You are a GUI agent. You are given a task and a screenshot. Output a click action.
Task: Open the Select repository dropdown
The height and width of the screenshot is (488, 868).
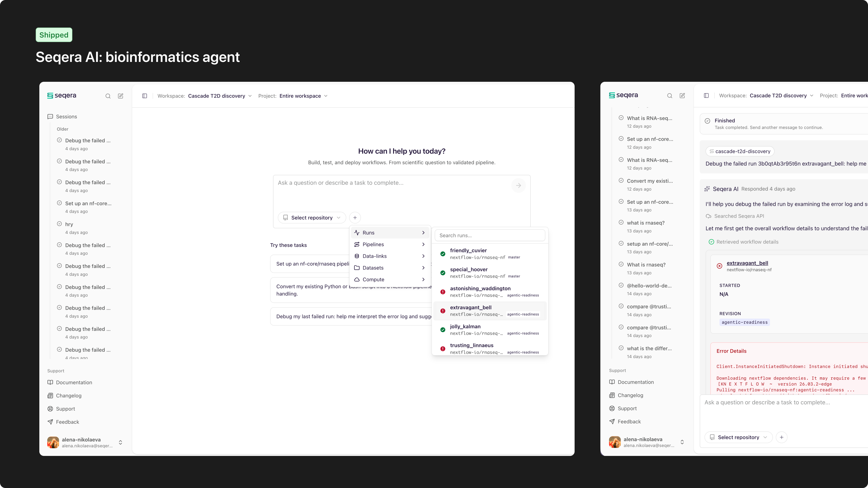311,218
